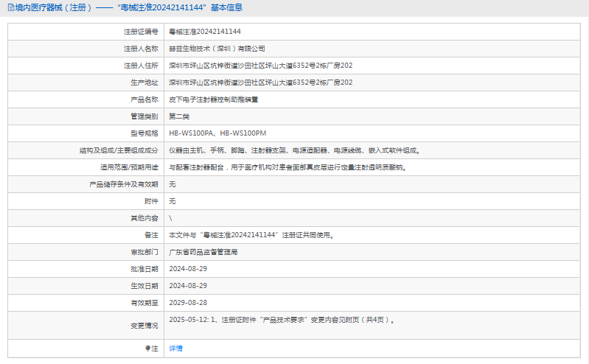This screenshot has height=364, width=589.
Task: Select the 生产地址 address value
Action: (261, 83)
